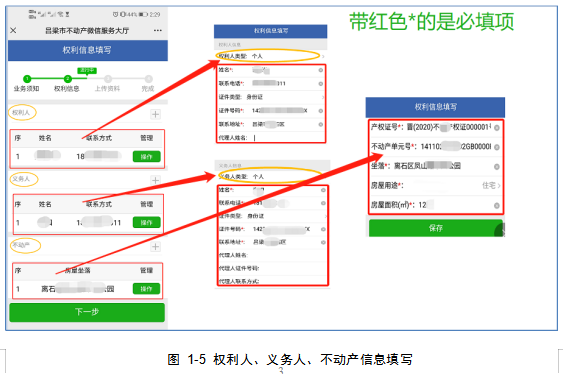Clear the 不动产单元号 field
The width and height of the screenshot is (563, 374).
point(497,147)
